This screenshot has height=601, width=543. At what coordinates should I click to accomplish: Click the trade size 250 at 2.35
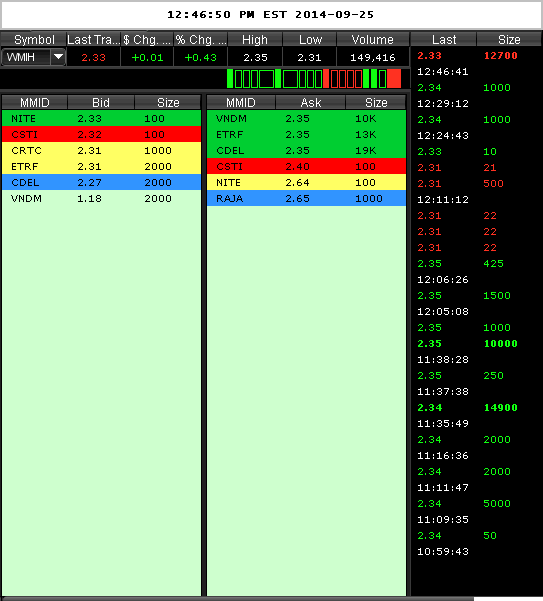pos(494,376)
